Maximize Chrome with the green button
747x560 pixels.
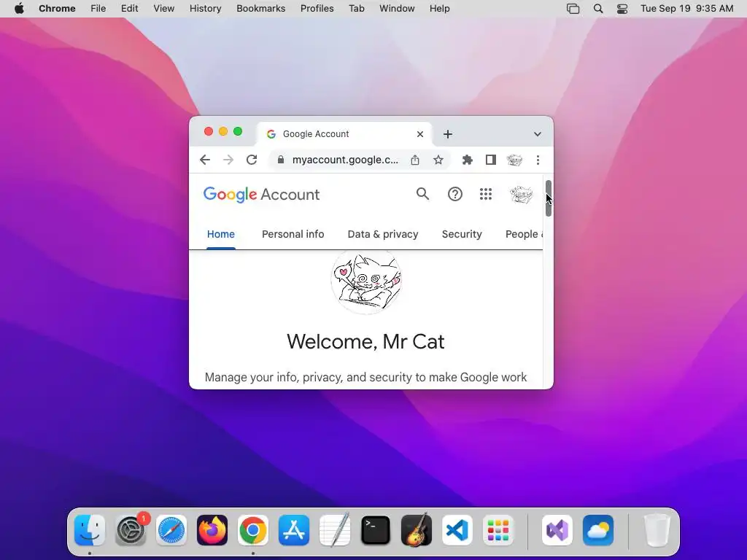pyautogui.click(x=238, y=131)
